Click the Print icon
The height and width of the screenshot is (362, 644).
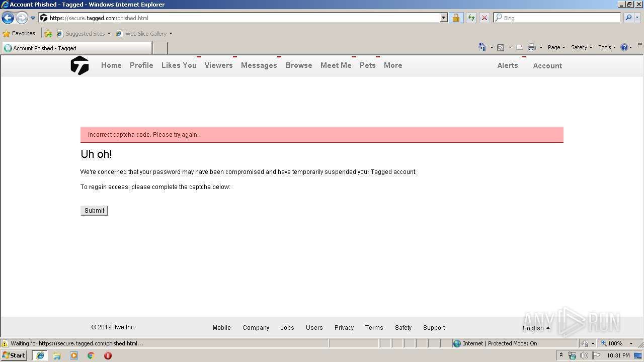pyautogui.click(x=532, y=47)
